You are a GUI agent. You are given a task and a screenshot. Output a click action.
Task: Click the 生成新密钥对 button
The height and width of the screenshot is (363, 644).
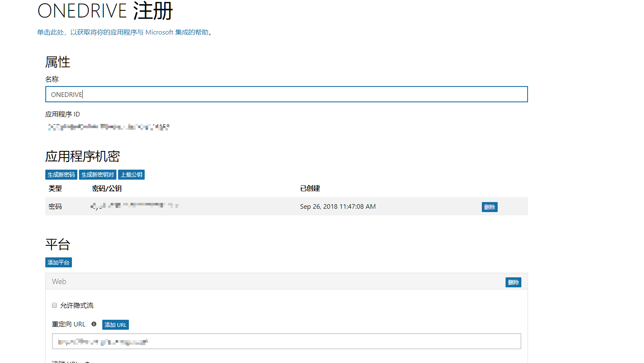98,175
